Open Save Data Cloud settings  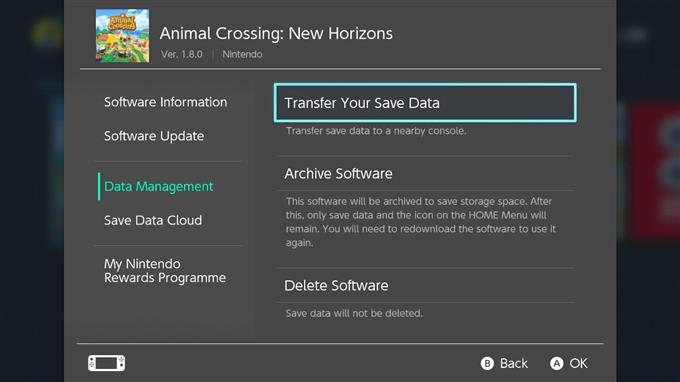[x=153, y=220]
